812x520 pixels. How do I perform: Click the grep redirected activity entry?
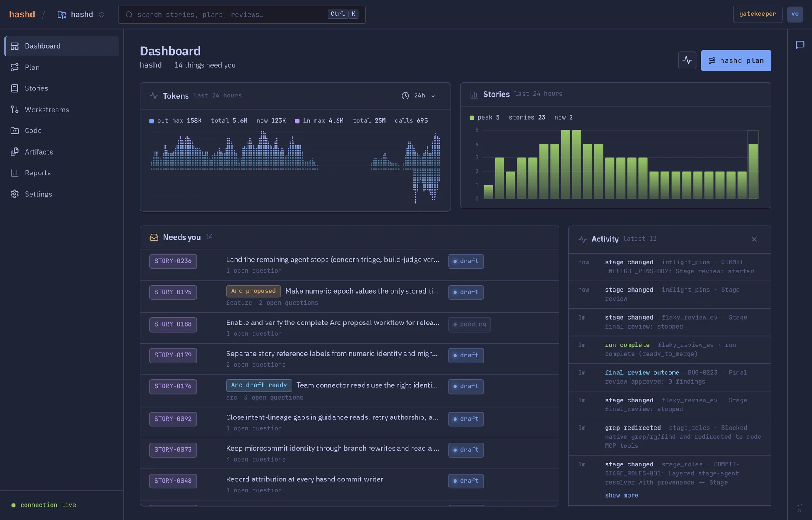coord(670,437)
